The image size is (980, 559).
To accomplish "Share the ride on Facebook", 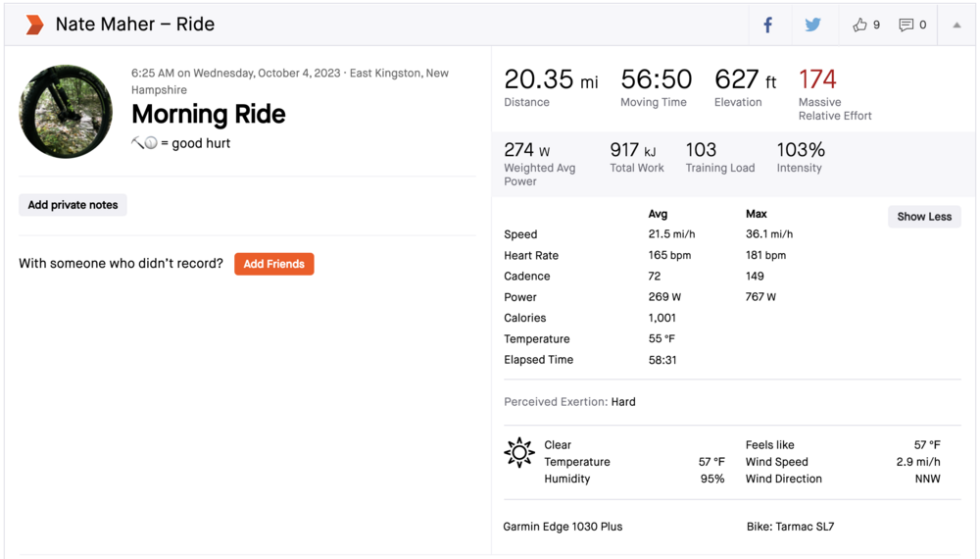I will pyautogui.click(x=768, y=25).
